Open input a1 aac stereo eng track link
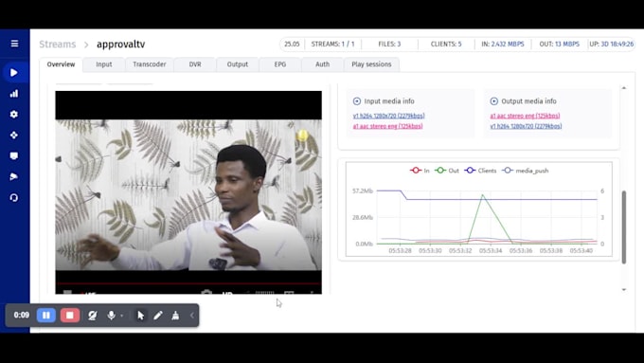The image size is (644, 363). point(387,126)
